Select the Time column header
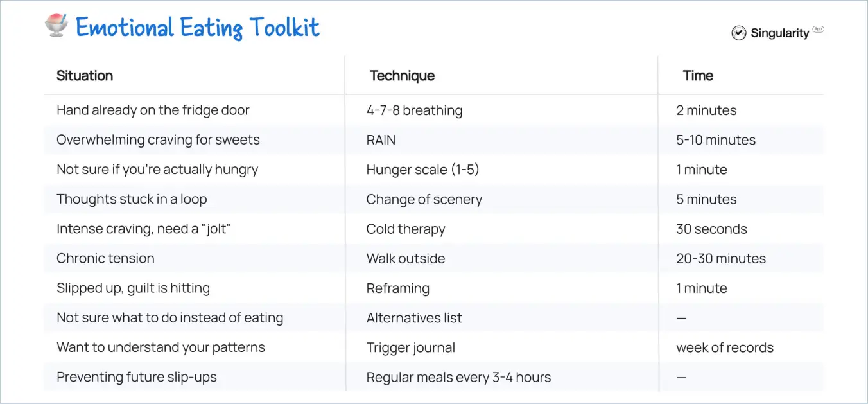This screenshot has height=404, width=868. 698,76
